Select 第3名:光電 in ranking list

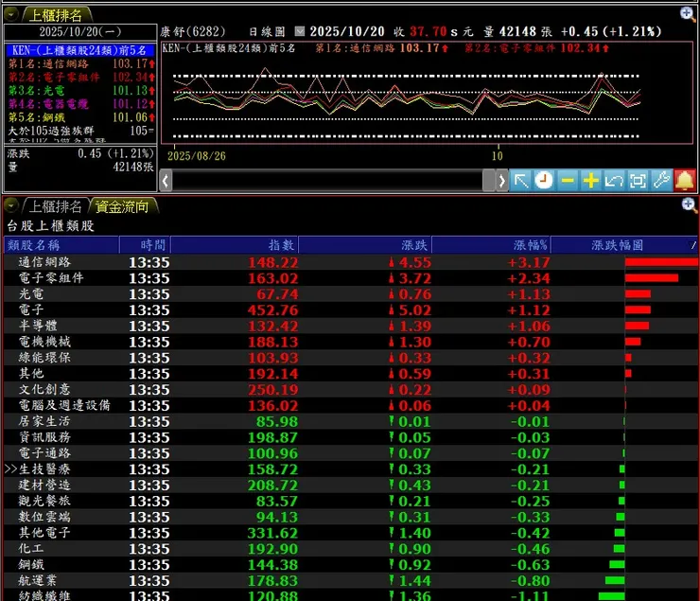point(80,91)
